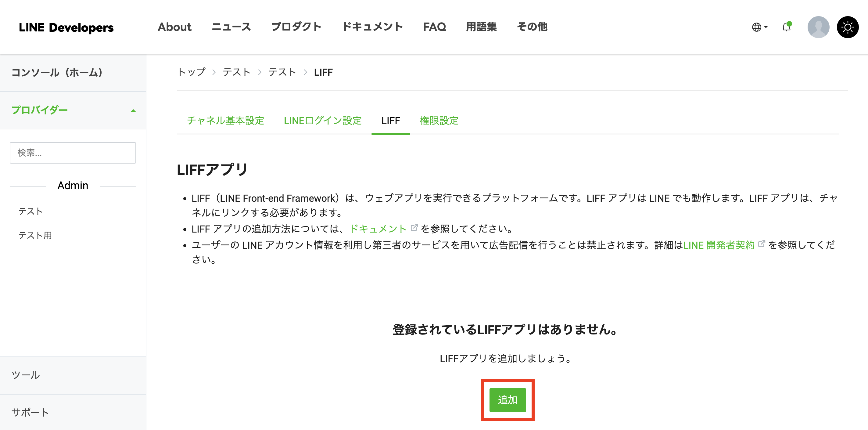Image resolution: width=868 pixels, height=430 pixels.
Task: Open the ニュース menu item
Action: click(x=231, y=27)
